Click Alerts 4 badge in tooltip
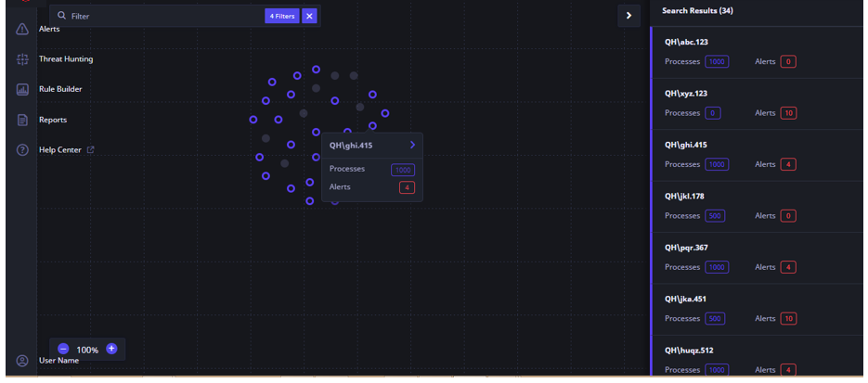This screenshot has height=383, width=868. click(x=407, y=188)
